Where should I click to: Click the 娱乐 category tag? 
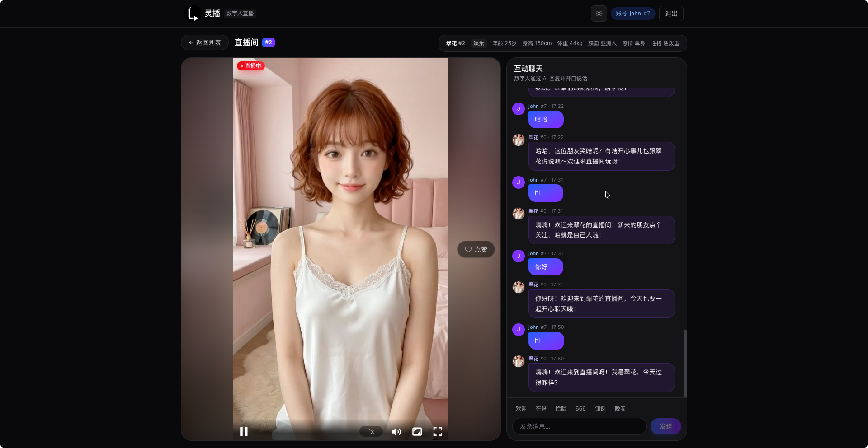pyautogui.click(x=479, y=43)
